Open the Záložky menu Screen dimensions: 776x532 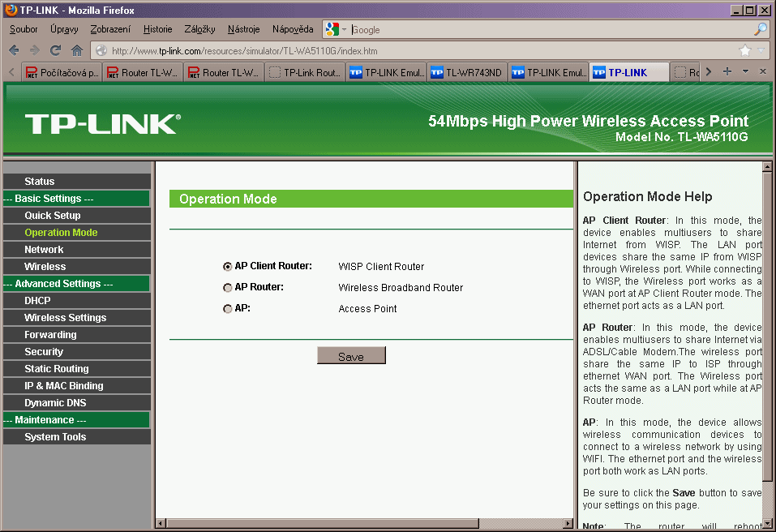click(199, 29)
